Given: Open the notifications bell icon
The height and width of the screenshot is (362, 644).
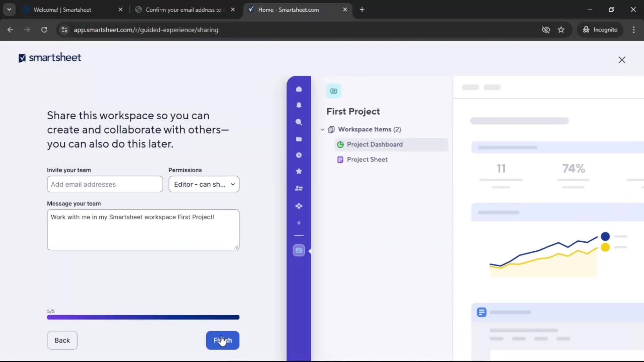Looking at the screenshot, I should [x=299, y=105].
